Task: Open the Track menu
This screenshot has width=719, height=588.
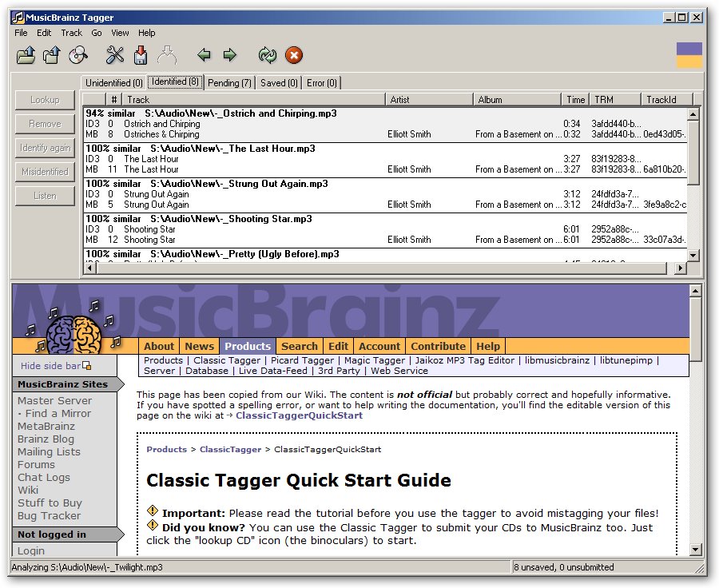Action: click(72, 33)
